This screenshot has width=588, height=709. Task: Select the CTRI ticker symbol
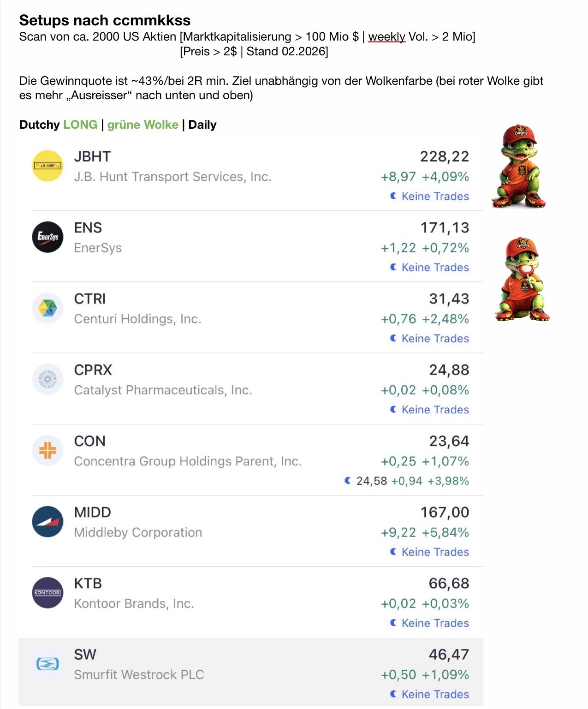point(90,299)
